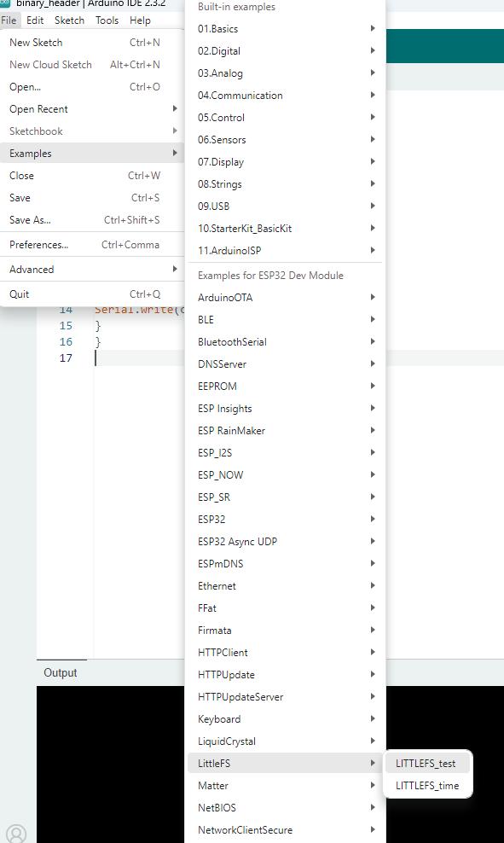
Task: Create a New Sketch
Action: (36, 42)
